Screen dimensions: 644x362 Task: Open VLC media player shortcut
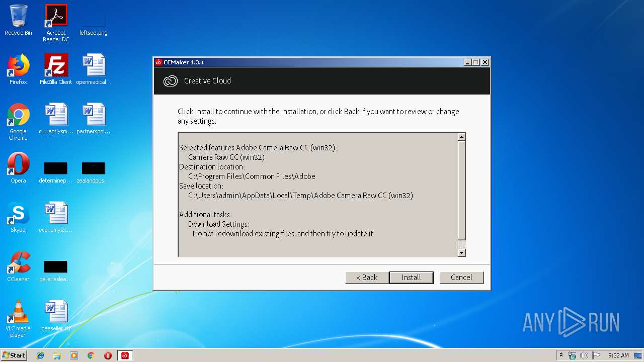18,319
